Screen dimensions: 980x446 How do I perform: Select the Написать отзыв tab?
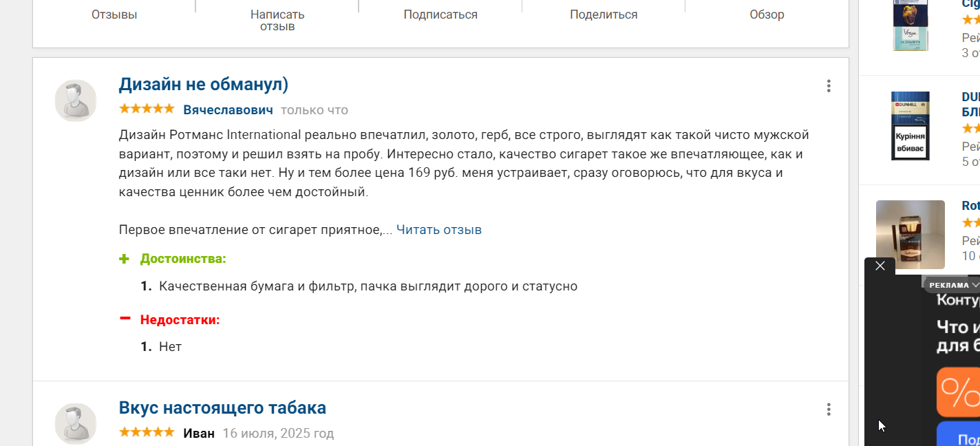pyautogui.click(x=277, y=20)
